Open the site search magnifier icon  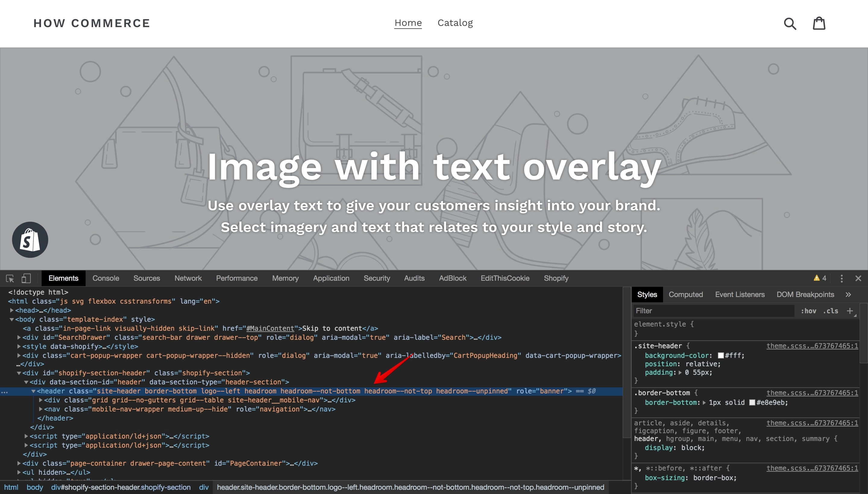point(790,23)
